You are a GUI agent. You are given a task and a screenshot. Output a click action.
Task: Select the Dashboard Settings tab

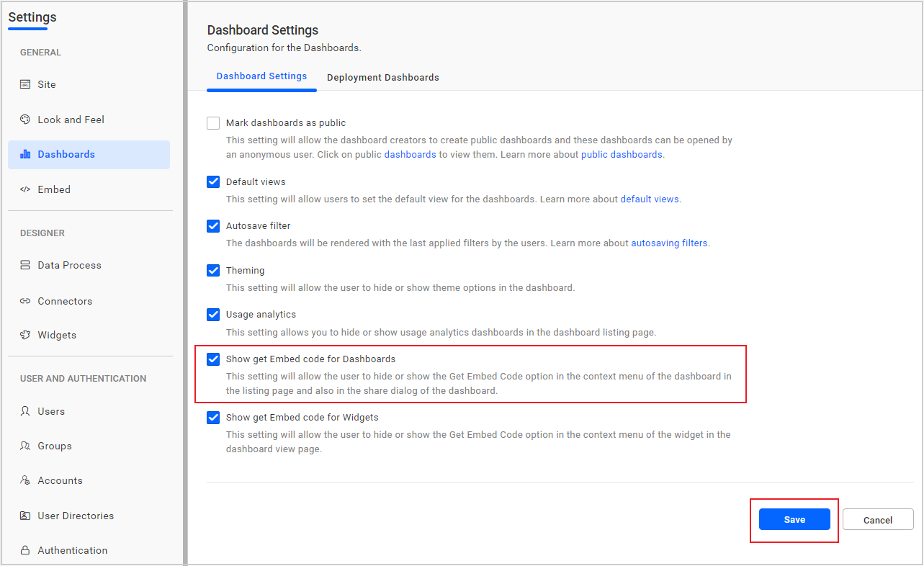[x=261, y=76]
